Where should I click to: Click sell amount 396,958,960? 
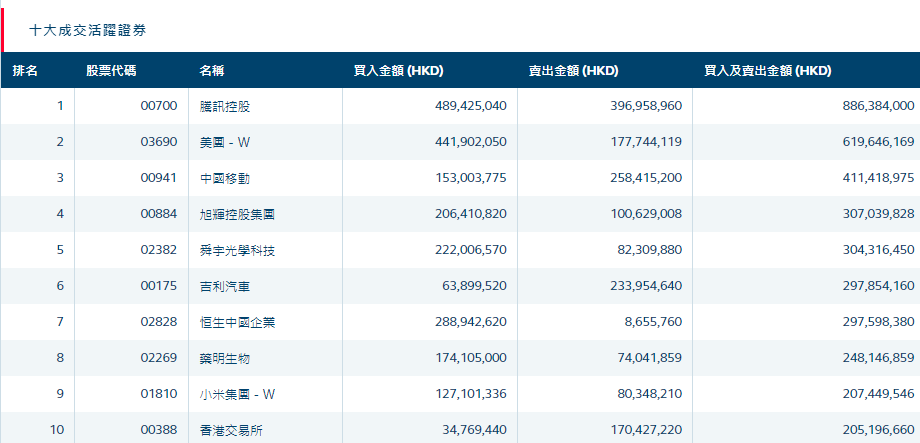click(646, 106)
